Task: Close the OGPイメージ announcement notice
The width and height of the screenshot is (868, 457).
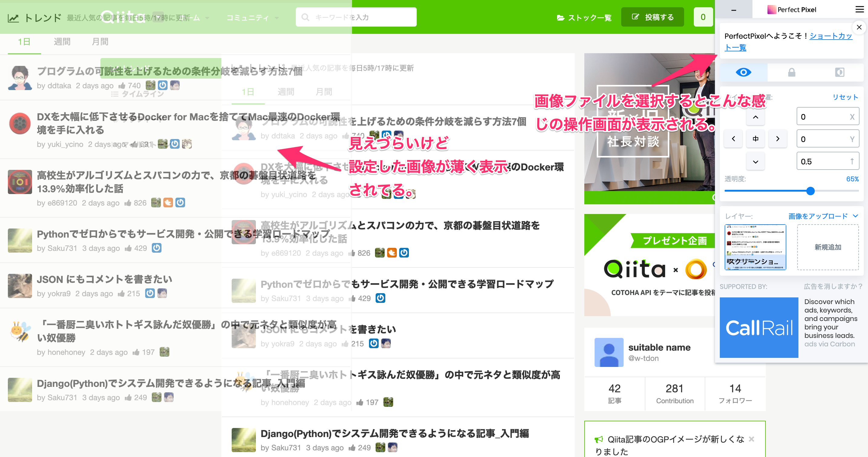Action: [752, 439]
